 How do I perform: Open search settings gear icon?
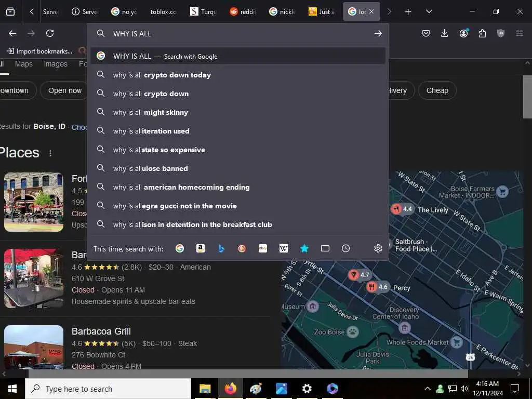pos(378,249)
